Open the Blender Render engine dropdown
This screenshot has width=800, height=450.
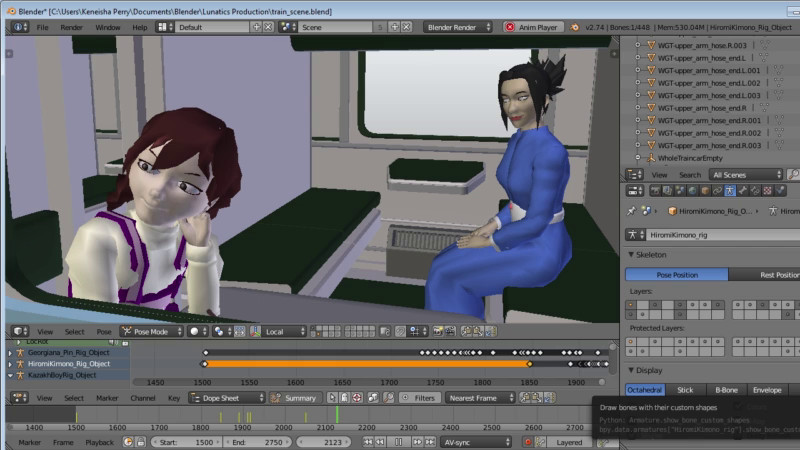(458, 27)
